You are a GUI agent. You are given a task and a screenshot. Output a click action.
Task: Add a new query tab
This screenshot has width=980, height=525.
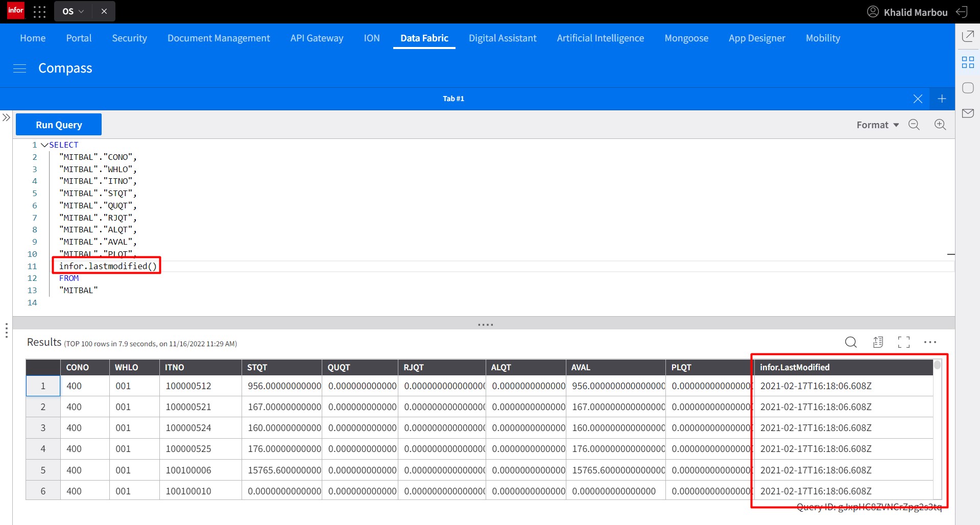(942, 99)
